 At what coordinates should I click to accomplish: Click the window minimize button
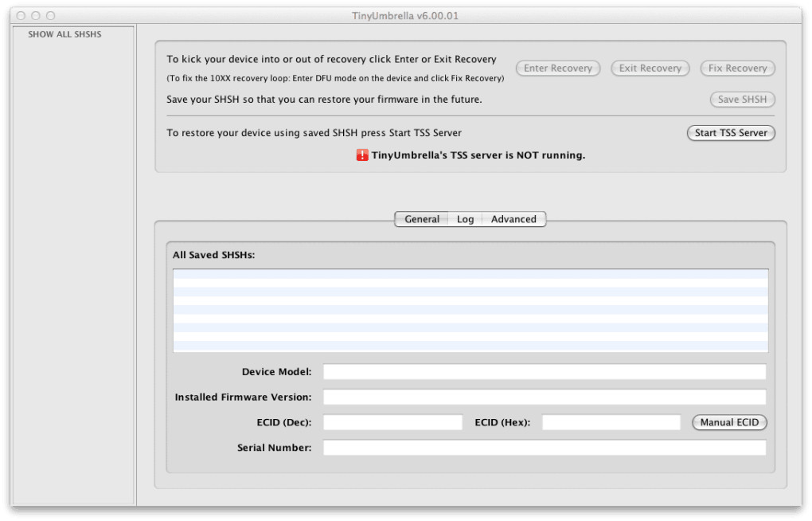tap(36, 16)
